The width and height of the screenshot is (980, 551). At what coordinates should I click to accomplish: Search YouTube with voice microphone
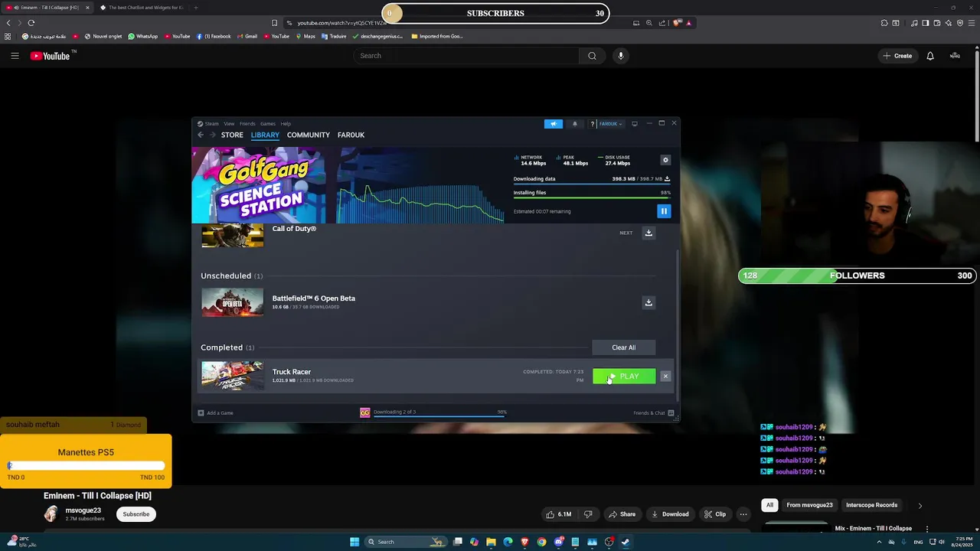coord(621,56)
